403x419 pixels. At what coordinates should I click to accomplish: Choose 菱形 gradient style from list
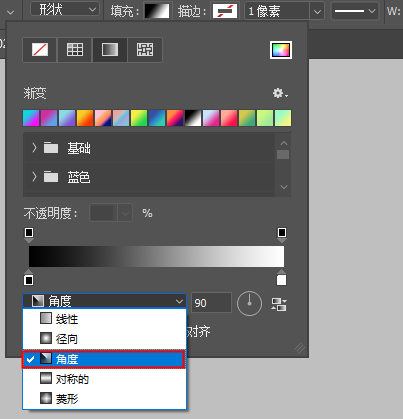104,399
